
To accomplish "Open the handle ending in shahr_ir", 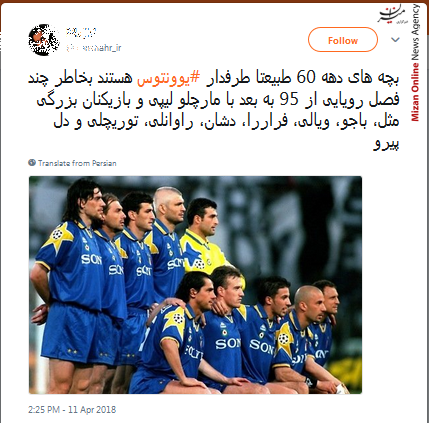I will click(94, 48).
